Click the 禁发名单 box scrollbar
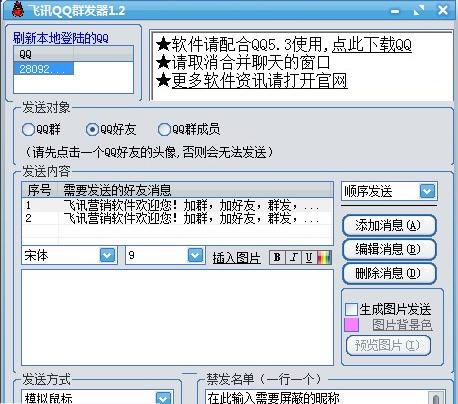Screen dimensions: 458x404 [436, 398]
